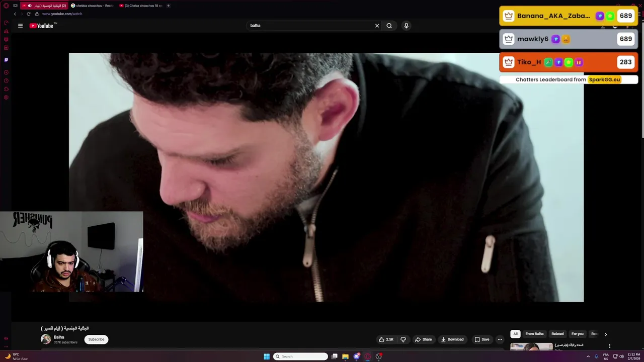
Task: Select the 'All' filter chip
Action: coord(515,334)
